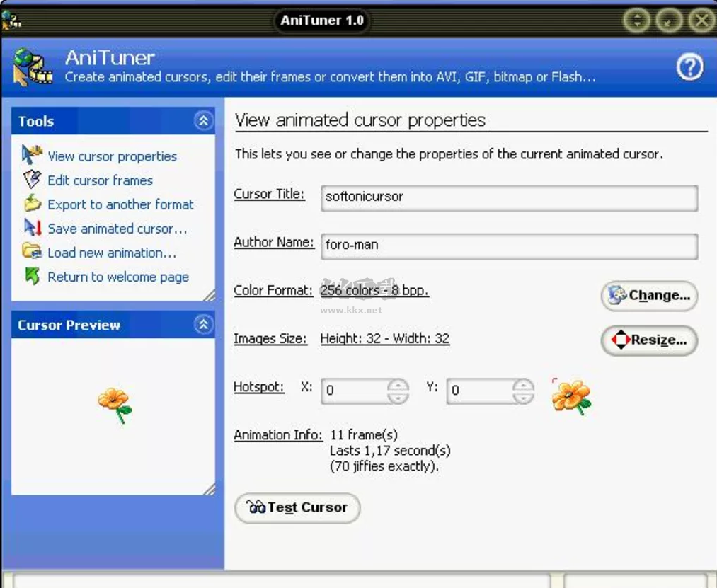Click the Author Name input field

coord(510,246)
